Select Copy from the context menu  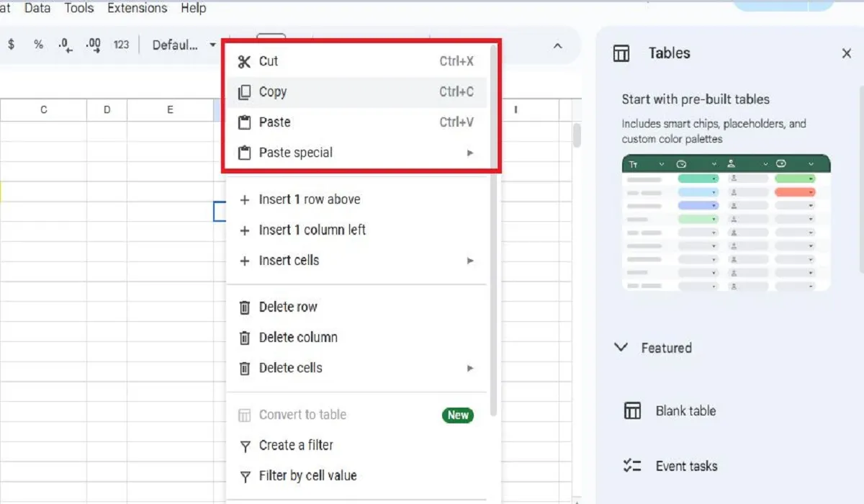pos(274,91)
